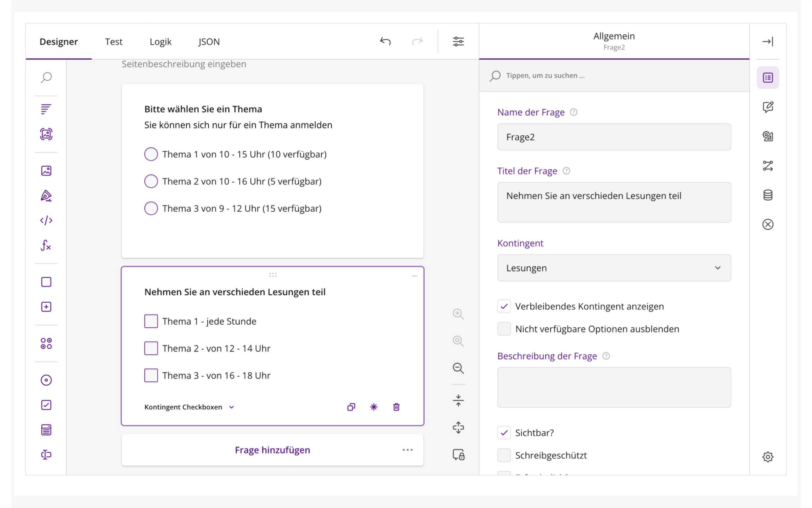Select the list box toolbox icon
Image resolution: width=812 pixels, height=508 pixels.
point(46,430)
